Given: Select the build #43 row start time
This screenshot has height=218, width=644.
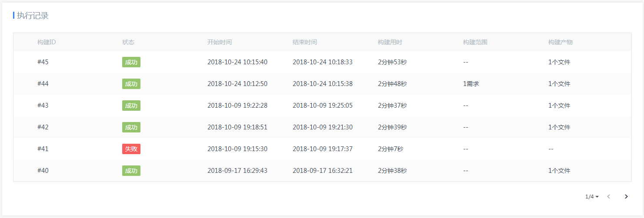Looking at the screenshot, I should [237, 106].
